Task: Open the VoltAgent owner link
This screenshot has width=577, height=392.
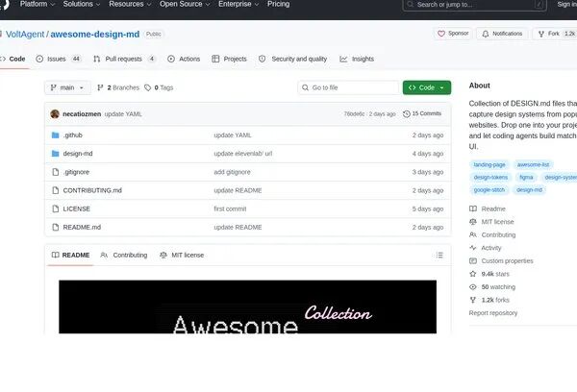Action: pyautogui.click(x=25, y=35)
